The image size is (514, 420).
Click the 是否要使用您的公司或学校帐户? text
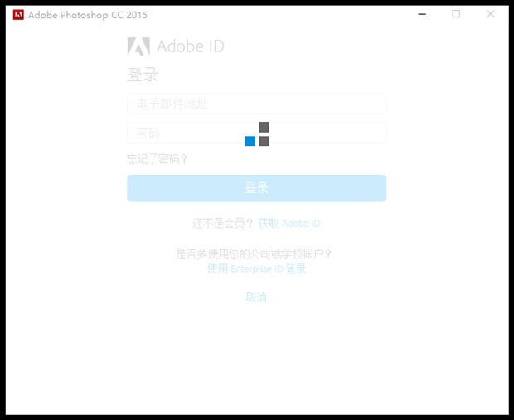(x=259, y=254)
